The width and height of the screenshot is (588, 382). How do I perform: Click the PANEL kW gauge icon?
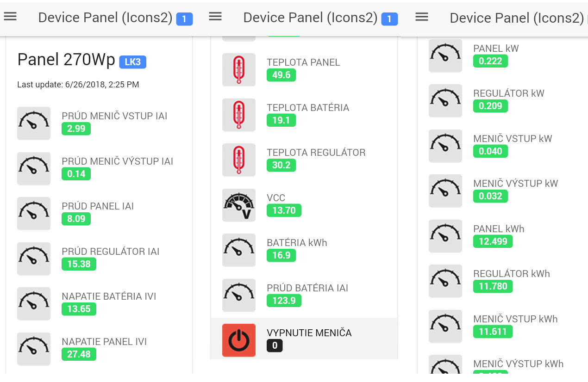pos(445,55)
